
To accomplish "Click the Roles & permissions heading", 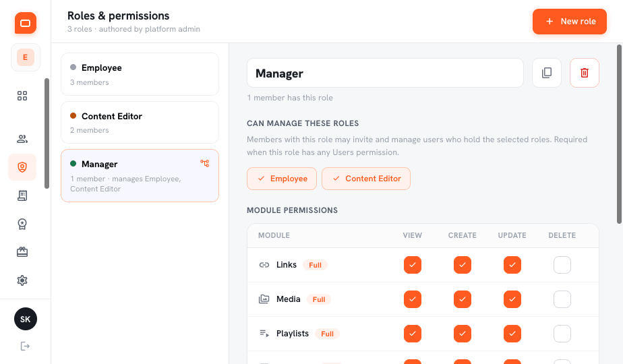I will point(119,16).
